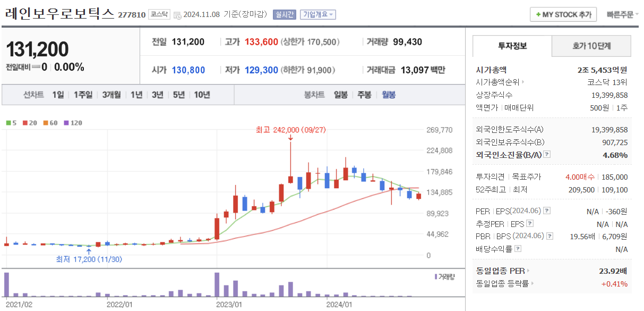
Task: Click the 최고 242,000 (09/27) chart marker
Action: click(x=290, y=129)
